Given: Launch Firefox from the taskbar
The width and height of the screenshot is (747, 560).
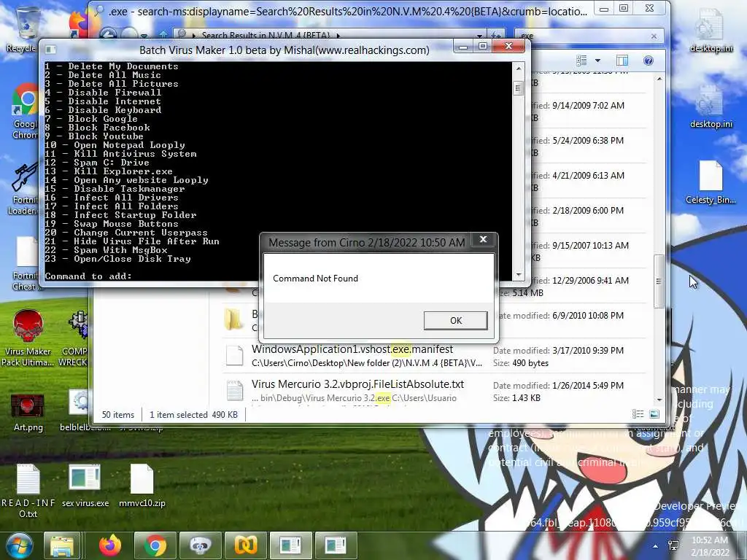Looking at the screenshot, I should pyautogui.click(x=110, y=545).
